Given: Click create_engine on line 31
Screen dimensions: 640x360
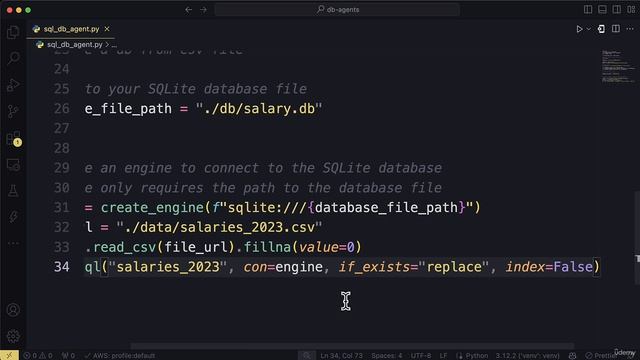Looking at the screenshot, I should click(152, 207).
